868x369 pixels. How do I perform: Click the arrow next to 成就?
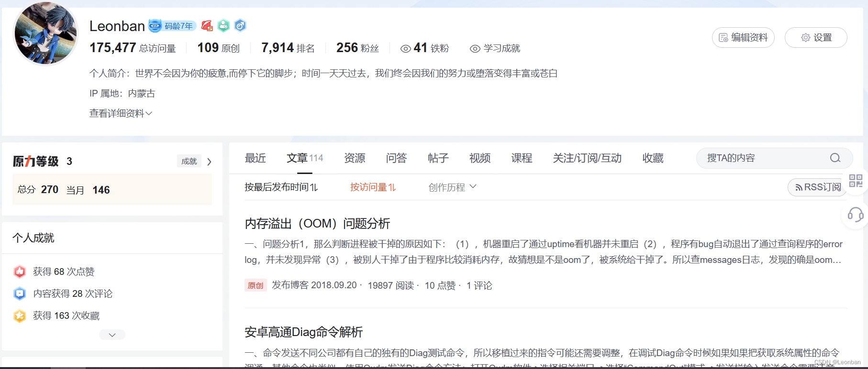[209, 162]
